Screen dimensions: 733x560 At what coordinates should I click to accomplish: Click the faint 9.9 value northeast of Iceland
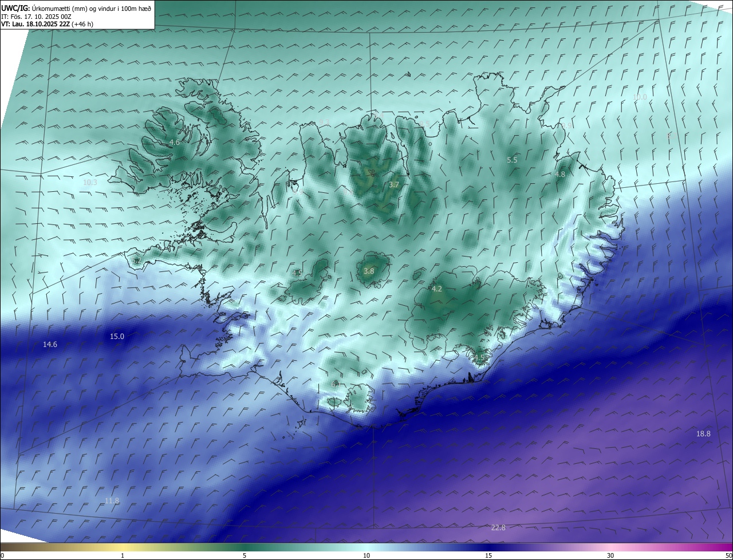click(x=567, y=125)
